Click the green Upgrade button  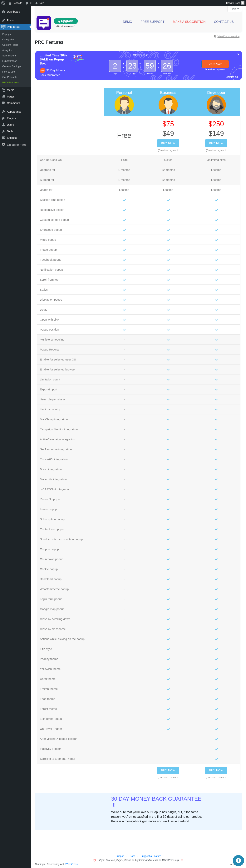tap(66, 21)
